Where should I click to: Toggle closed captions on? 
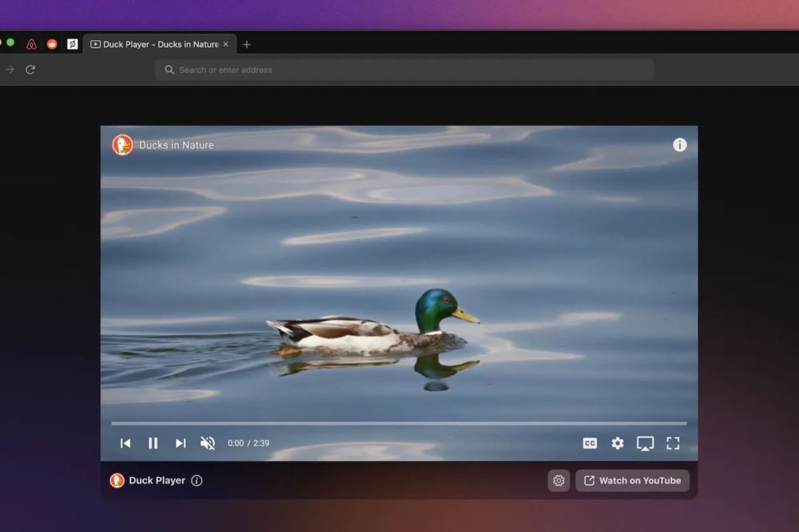pos(589,443)
